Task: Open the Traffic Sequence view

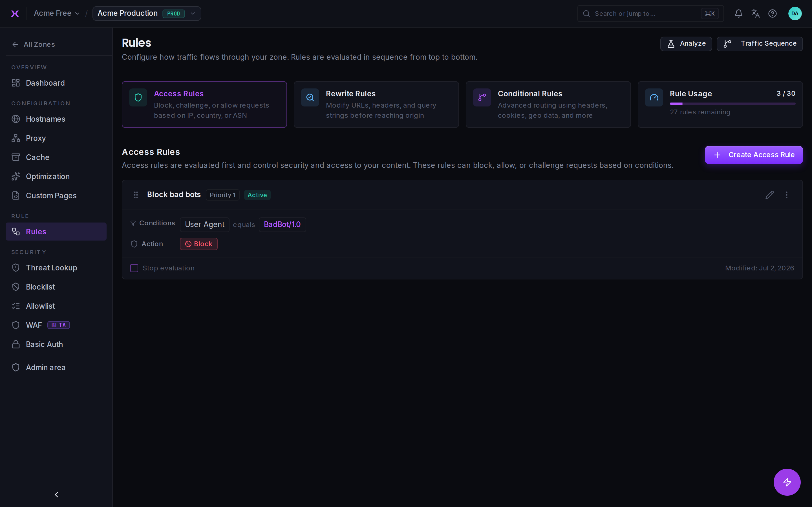Action: (x=759, y=44)
